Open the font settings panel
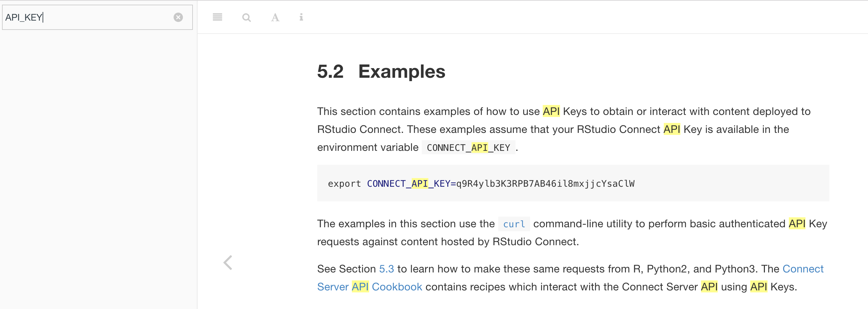The image size is (868, 309). 275,17
